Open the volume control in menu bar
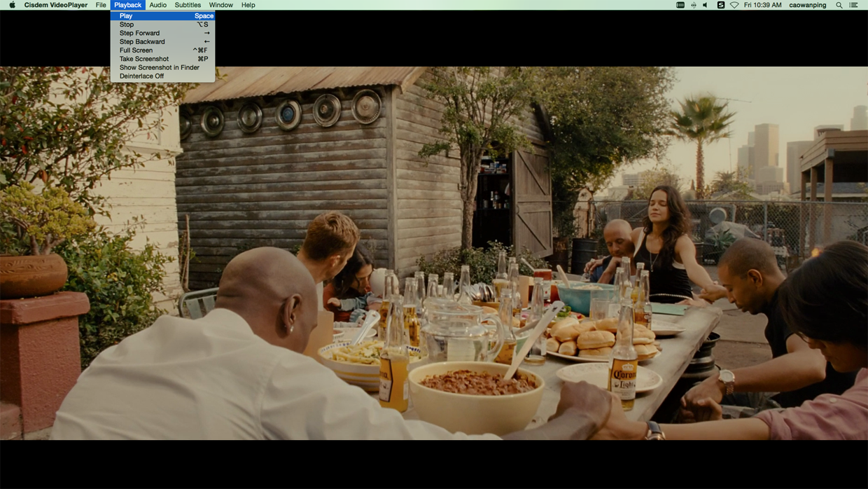This screenshot has height=489, width=868. [x=706, y=5]
